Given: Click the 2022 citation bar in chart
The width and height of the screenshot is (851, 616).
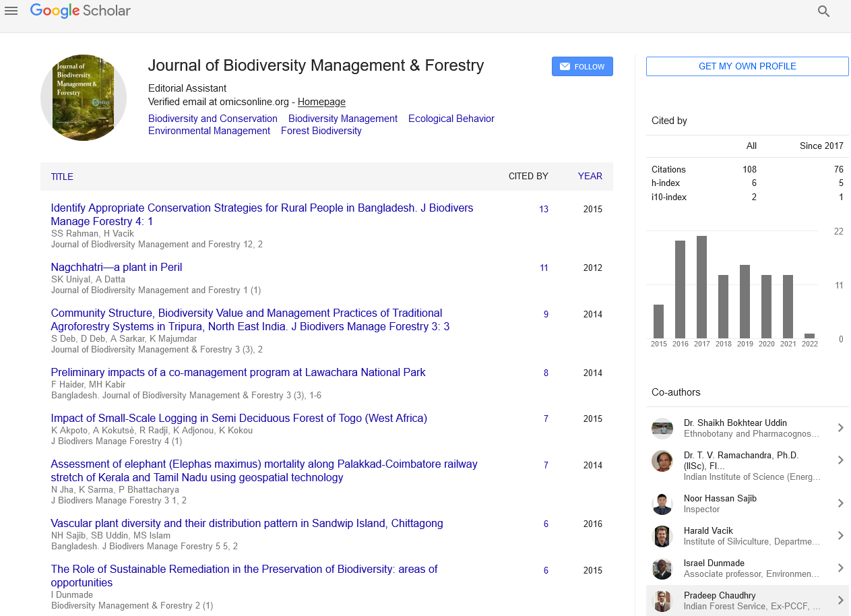Looking at the screenshot, I should pos(809,336).
